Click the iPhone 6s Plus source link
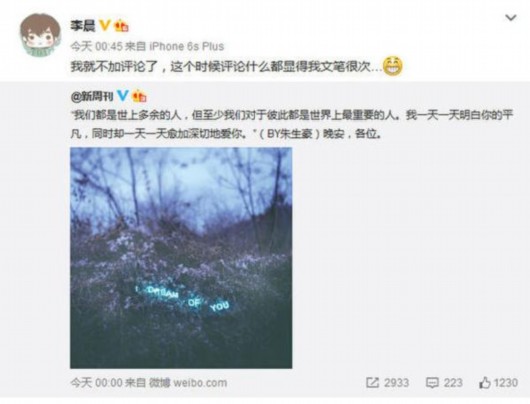530x404 pixels. point(187,46)
